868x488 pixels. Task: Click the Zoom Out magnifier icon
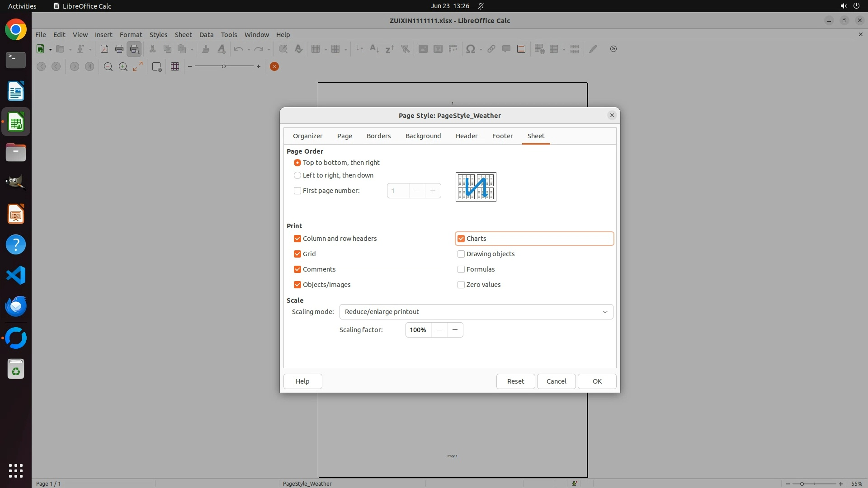(x=108, y=66)
